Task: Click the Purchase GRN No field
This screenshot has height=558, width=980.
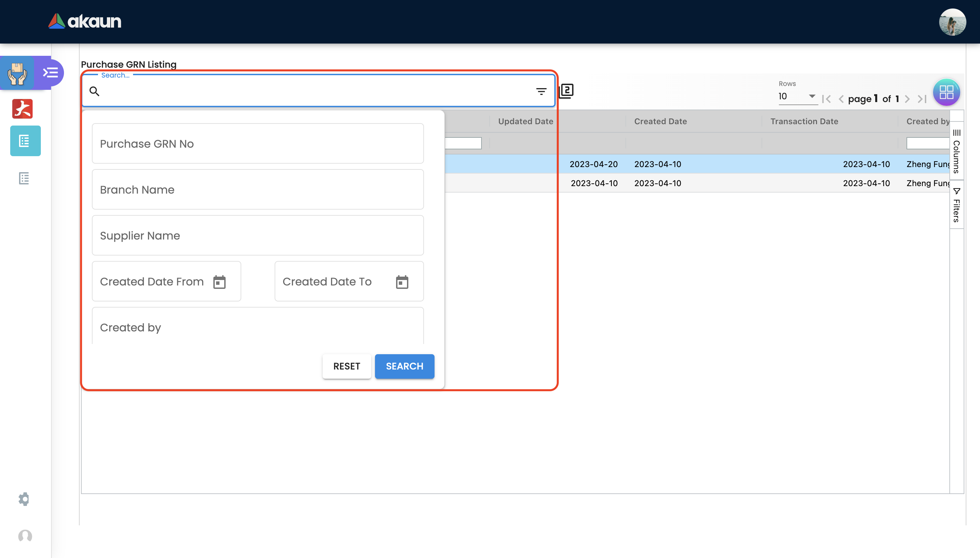Action: click(258, 144)
